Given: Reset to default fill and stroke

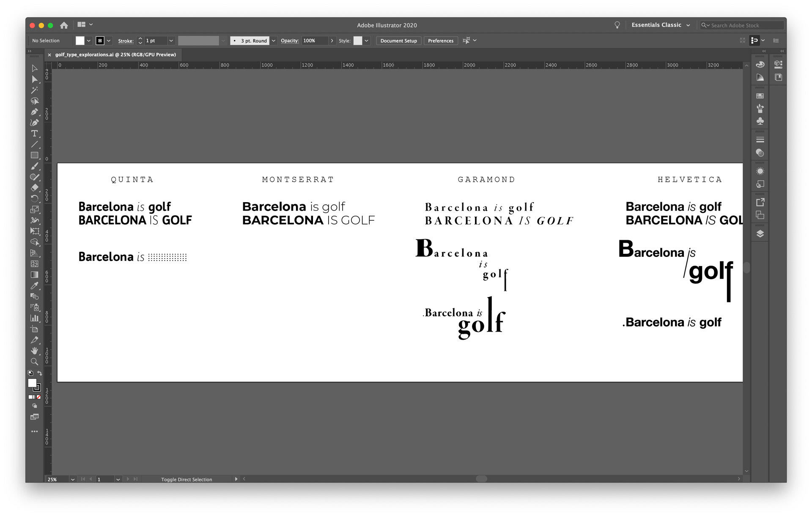Looking at the screenshot, I should [x=30, y=373].
